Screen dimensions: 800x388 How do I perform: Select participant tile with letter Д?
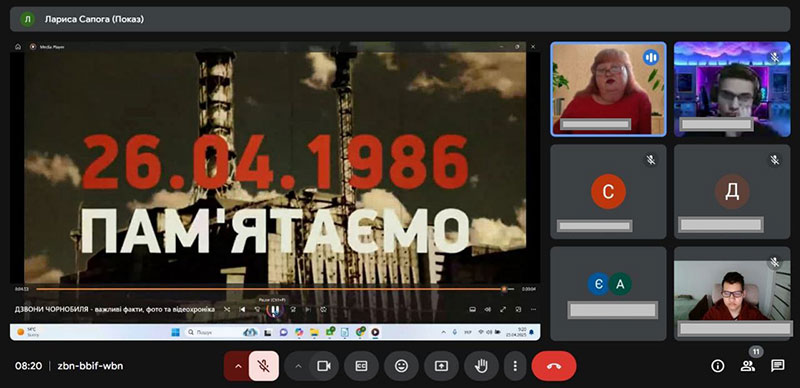732,191
